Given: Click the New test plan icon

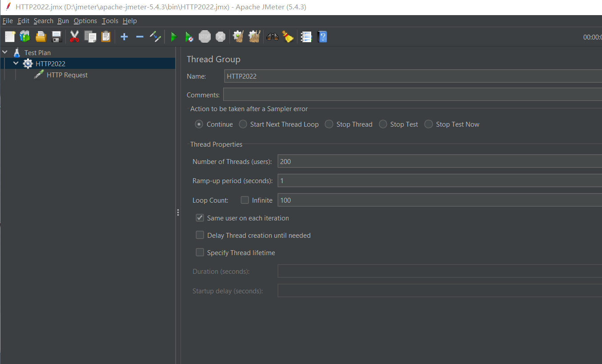Looking at the screenshot, I should pos(10,36).
